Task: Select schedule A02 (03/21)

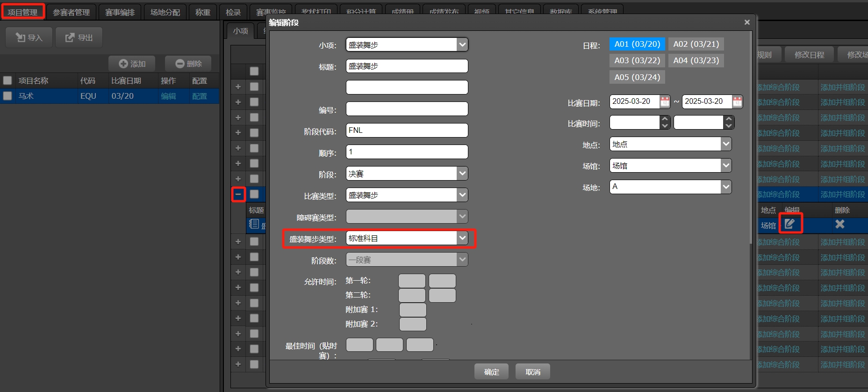Action: (x=696, y=44)
